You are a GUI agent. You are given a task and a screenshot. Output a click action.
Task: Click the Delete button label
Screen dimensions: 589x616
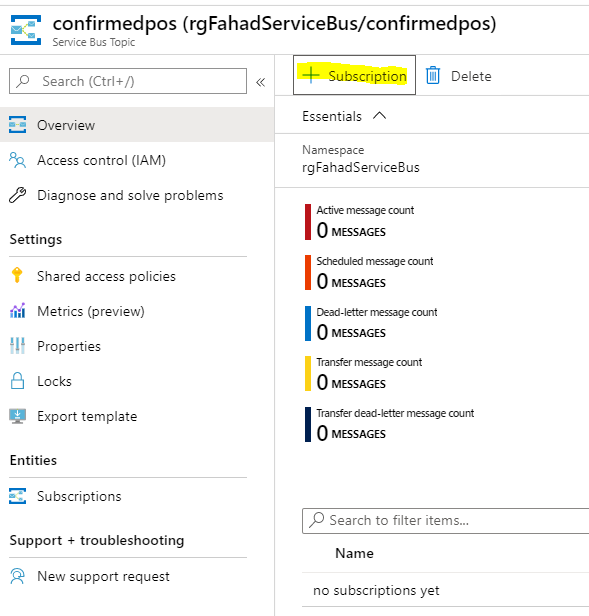471,76
